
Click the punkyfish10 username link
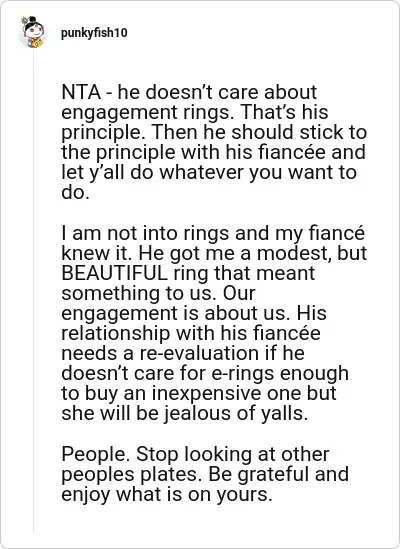(x=94, y=33)
